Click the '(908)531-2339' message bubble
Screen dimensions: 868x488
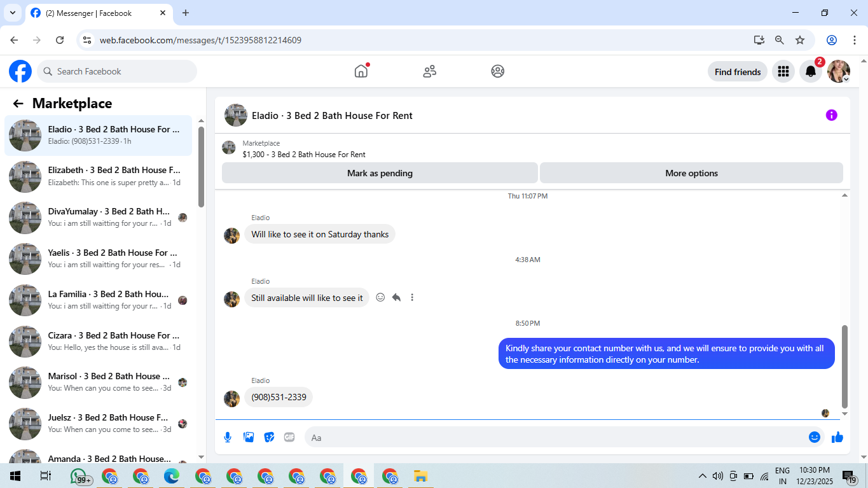click(x=279, y=397)
